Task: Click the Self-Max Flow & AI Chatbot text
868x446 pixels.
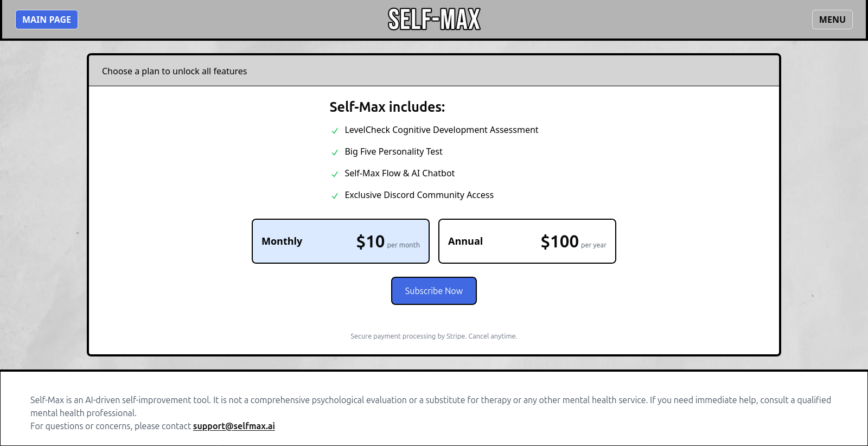Action: [399, 174]
